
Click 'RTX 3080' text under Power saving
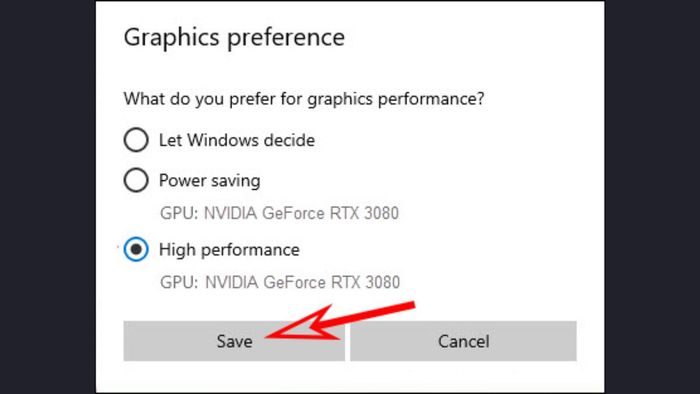pos(364,213)
